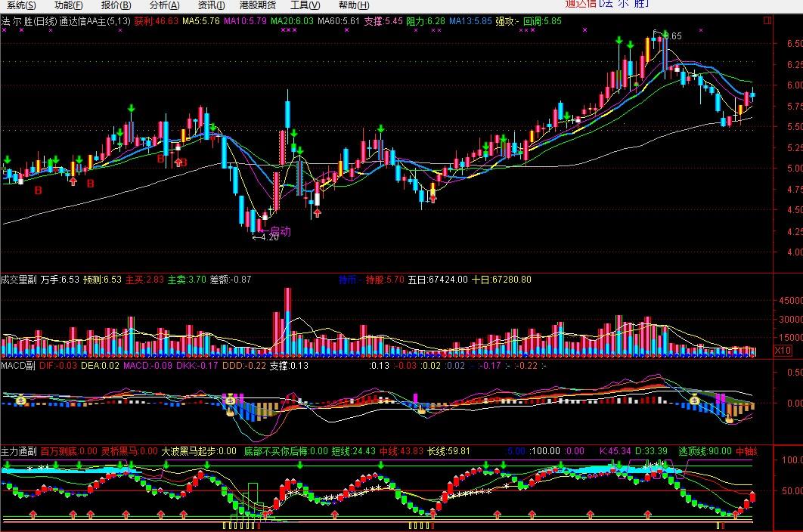
Task: Click the rightmost hand pointer icon in MACD panel
Action: point(729,420)
